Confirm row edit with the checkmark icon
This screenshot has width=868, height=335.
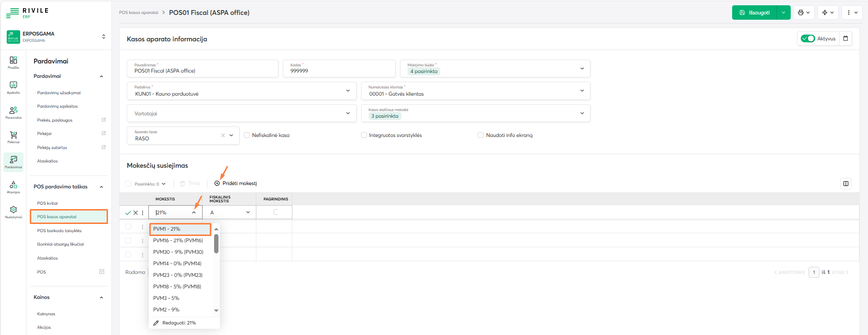128,212
